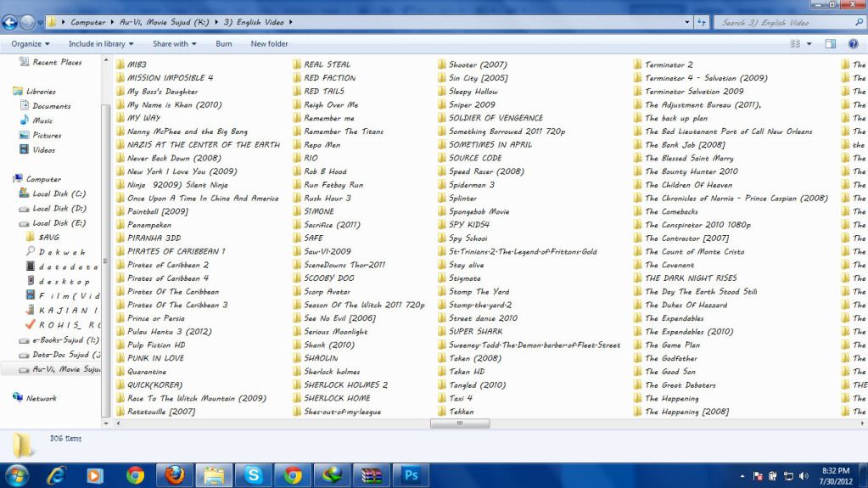Open the taskbar clock and date
Viewport: 868px width, 488px height.
pos(837,476)
